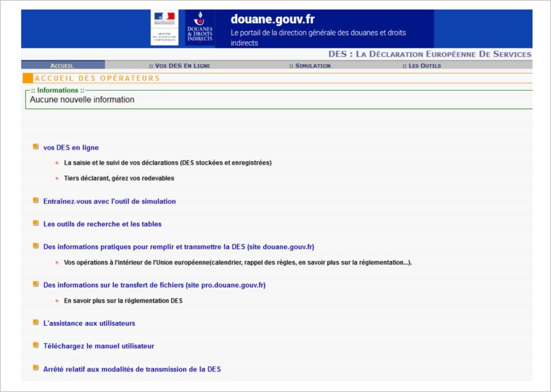This screenshot has width=551, height=392.
Task: Open practical information for filling the DES link
Action: 179,247
